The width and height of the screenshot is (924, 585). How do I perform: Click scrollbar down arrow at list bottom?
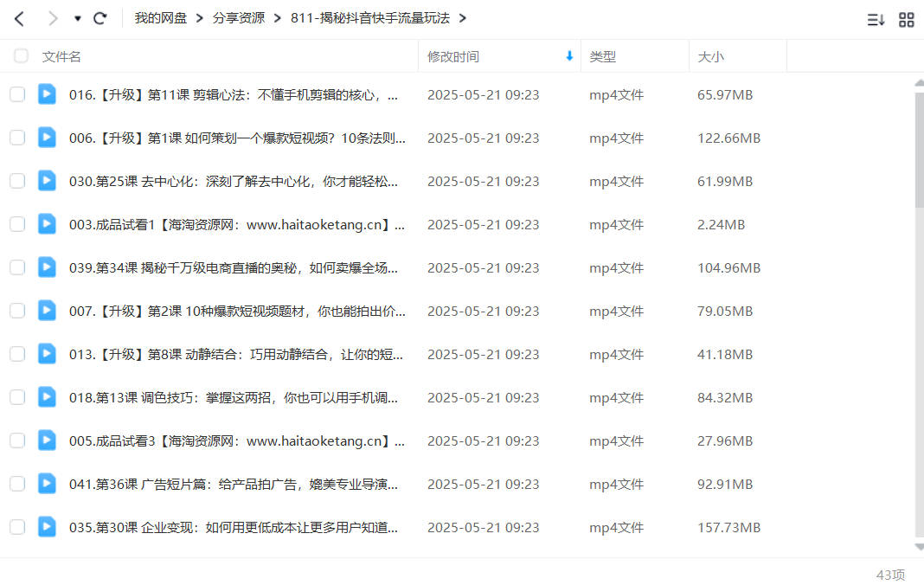tap(920, 547)
